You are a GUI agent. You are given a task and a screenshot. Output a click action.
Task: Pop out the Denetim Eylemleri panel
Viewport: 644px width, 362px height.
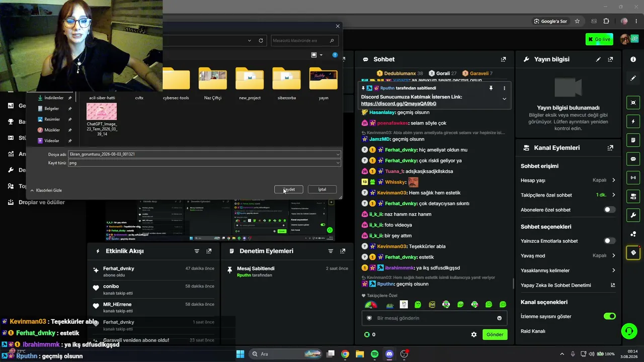pyautogui.click(x=343, y=251)
